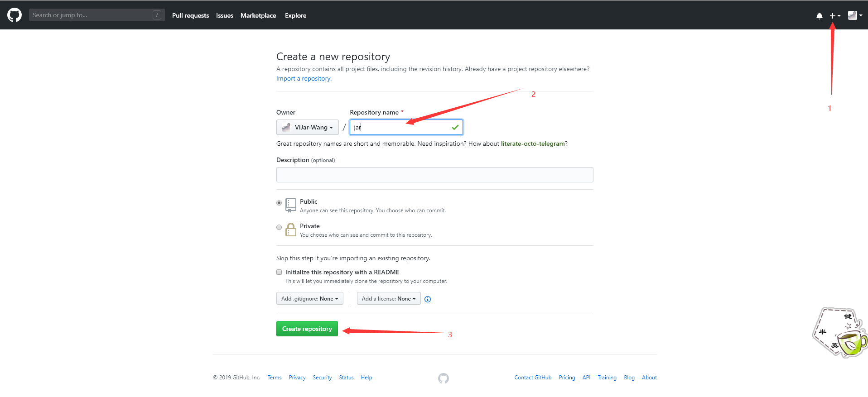Screen dimensions: 868x397
Task: Expand the Owner ViJar-Wang dropdown
Action: tap(308, 127)
